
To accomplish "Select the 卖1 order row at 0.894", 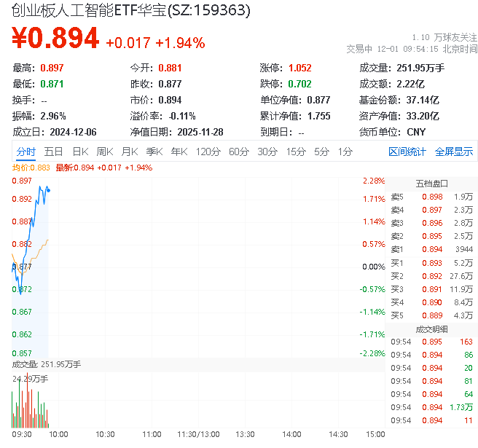I will [431, 249].
